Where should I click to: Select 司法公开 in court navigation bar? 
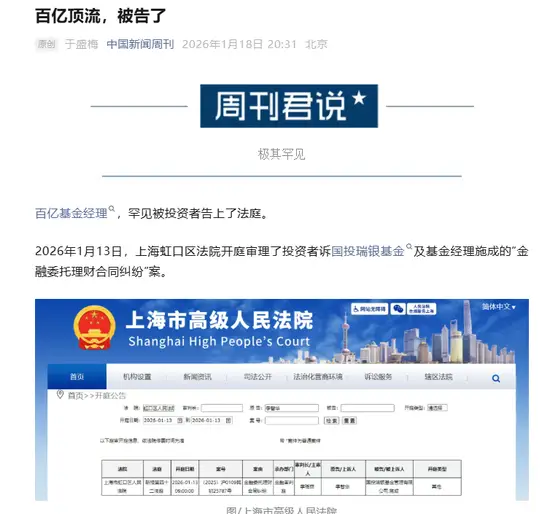pos(258,377)
